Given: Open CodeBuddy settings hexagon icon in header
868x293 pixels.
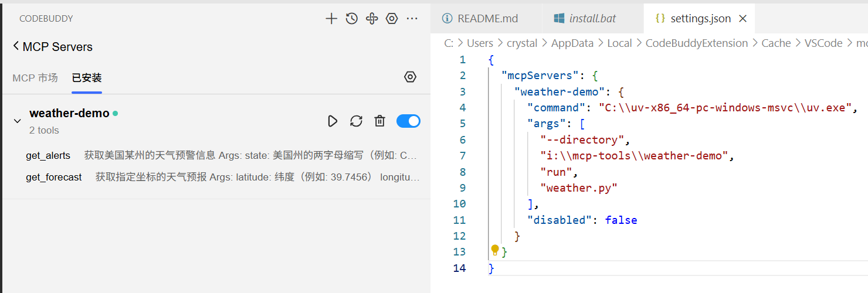Looking at the screenshot, I should click(x=392, y=19).
